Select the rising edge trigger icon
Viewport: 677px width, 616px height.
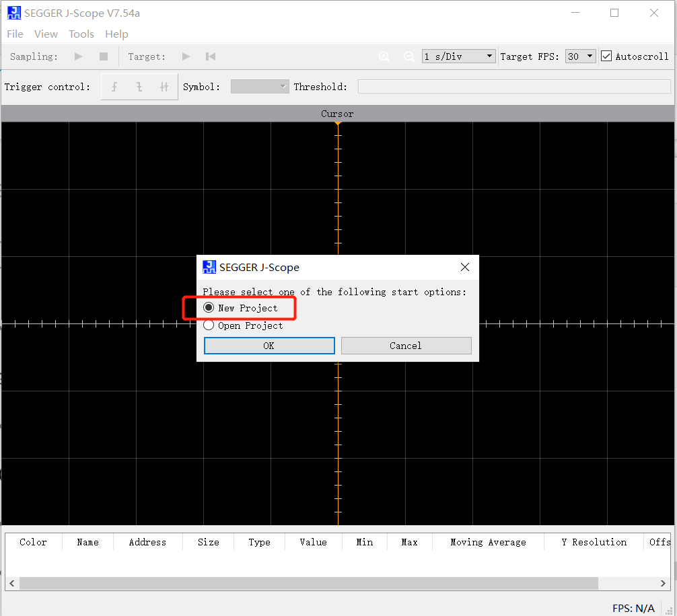click(114, 87)
